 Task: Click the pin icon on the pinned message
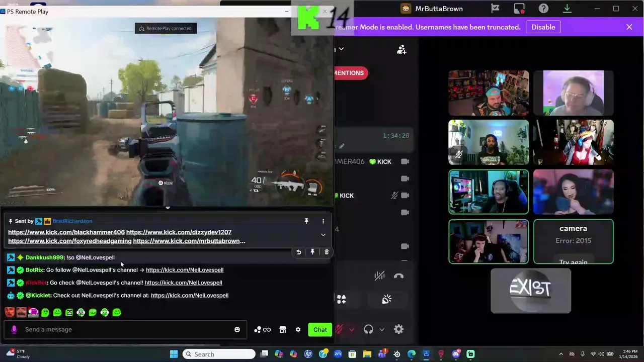[306, 221]
